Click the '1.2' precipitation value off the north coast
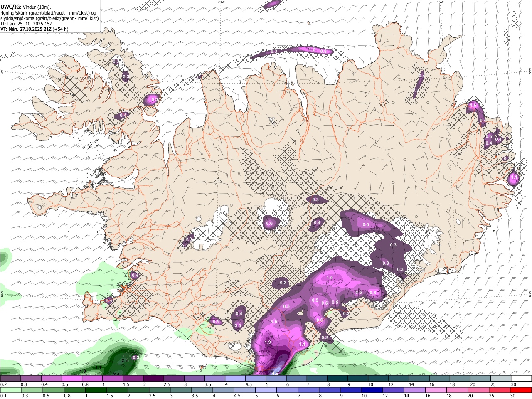The image size is (532, 399). click(x=312, y=49)
